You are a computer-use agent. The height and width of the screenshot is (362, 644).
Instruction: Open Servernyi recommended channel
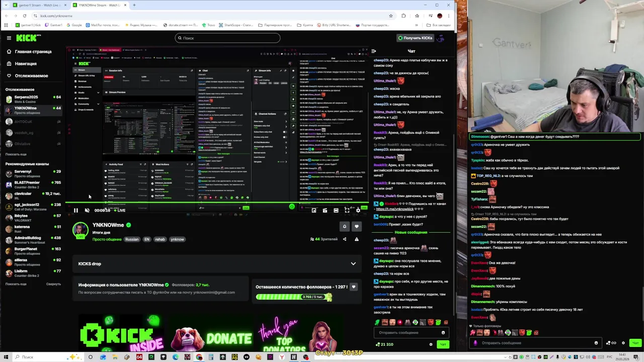point(33,173)
